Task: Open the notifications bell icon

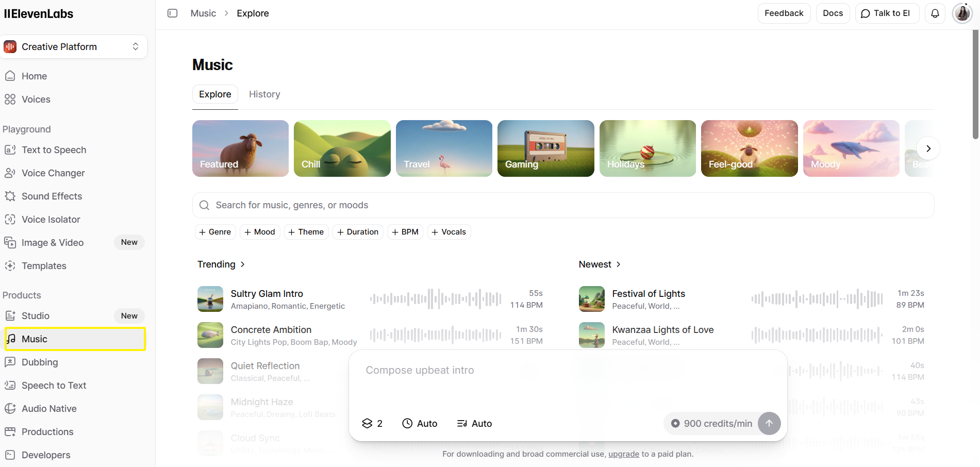Action: [935, 13]
